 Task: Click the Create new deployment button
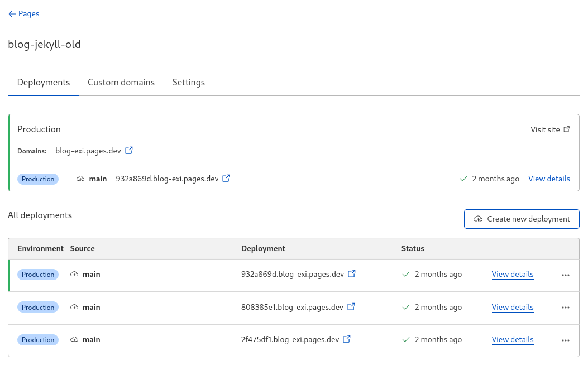(x=522, y=219)
